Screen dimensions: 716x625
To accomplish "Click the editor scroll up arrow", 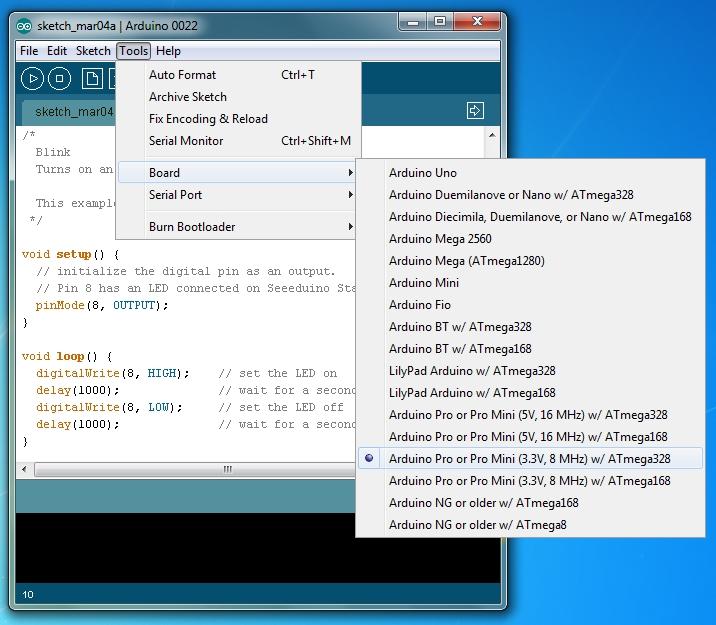I will pos(492,135).
